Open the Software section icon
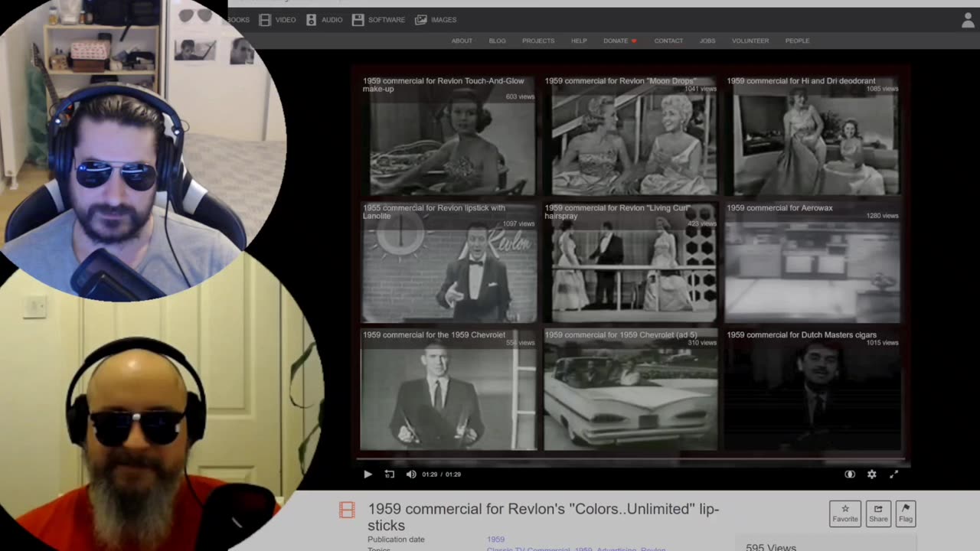 pos(358,20)
